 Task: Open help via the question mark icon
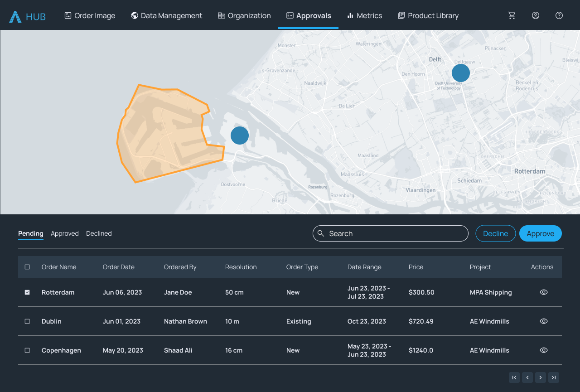click(559, 15)
